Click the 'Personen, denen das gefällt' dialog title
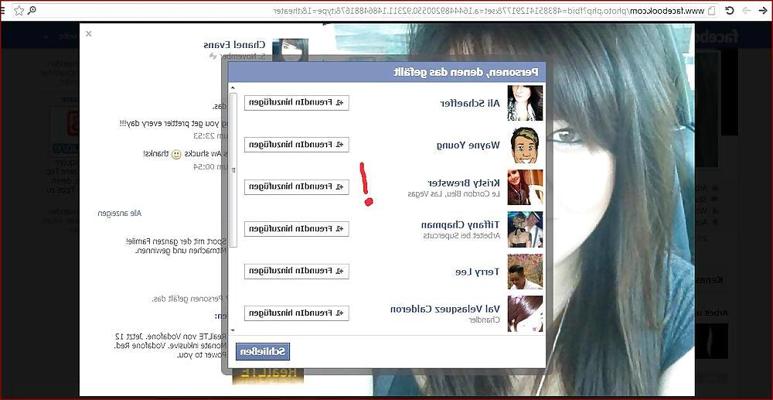Image resolution: width=773 pixels, height=400 pixels. [466, 73]
